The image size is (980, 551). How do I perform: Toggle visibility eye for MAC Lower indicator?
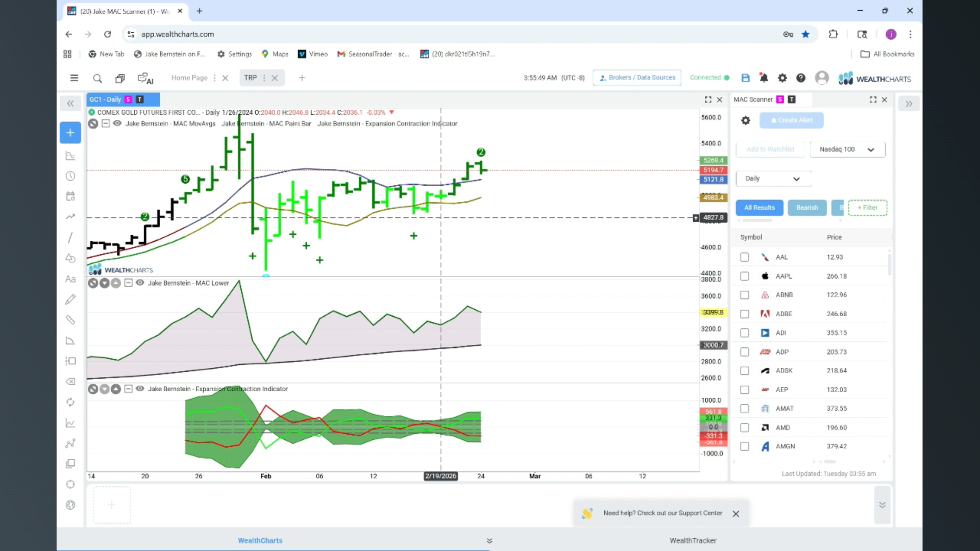pyautogui.click(x=140, y=283)
